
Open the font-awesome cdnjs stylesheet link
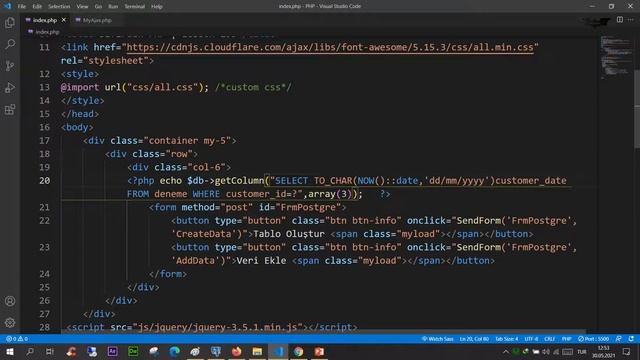click(x=330, y=47)
